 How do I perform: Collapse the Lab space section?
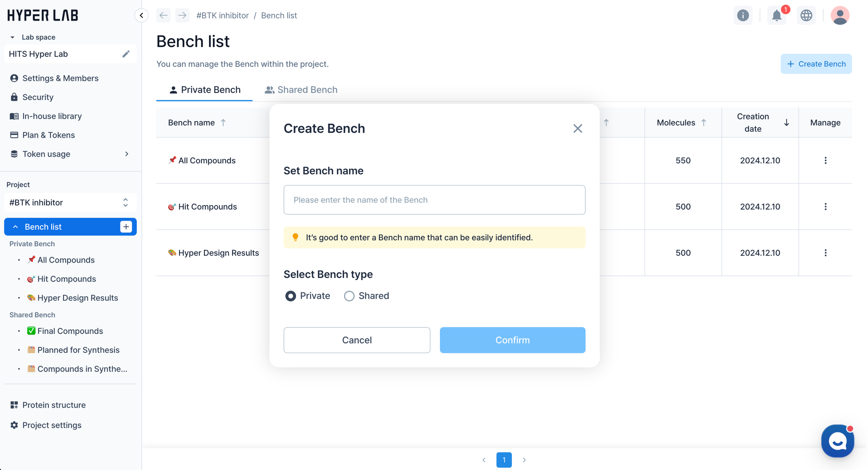[x=13, y=37]
